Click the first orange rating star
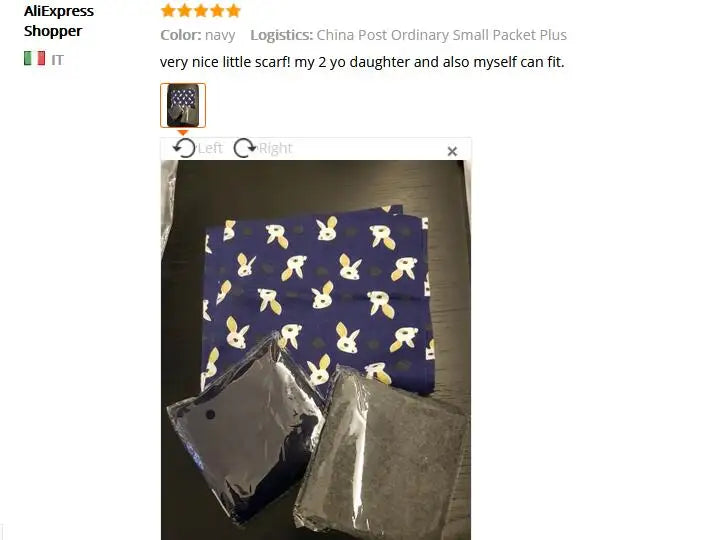 click(x=168, y=10)
